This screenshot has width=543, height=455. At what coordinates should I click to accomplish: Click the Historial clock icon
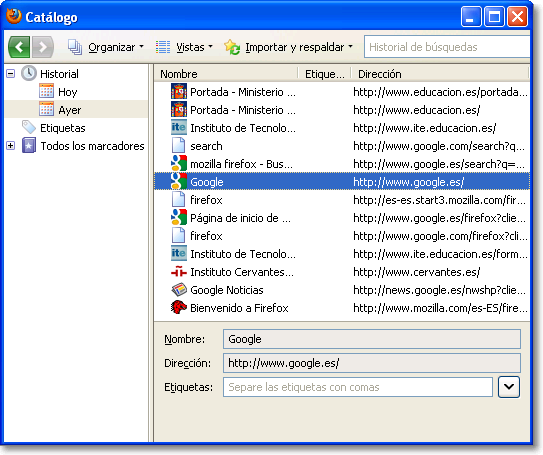(x=29, y=73)
